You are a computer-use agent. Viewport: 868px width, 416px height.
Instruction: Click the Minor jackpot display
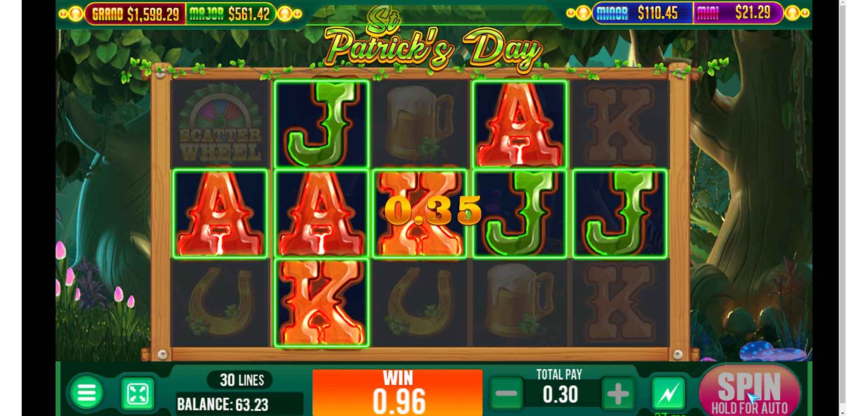(642, 13)
